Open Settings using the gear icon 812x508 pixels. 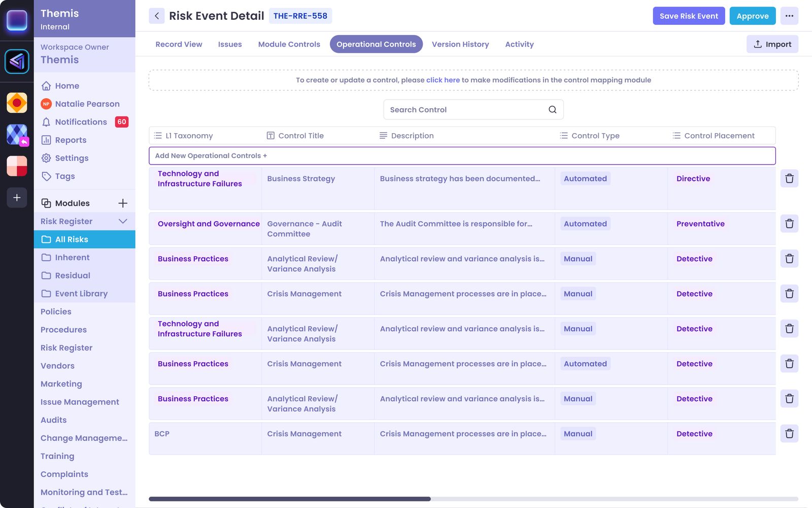tap(46, 158)
